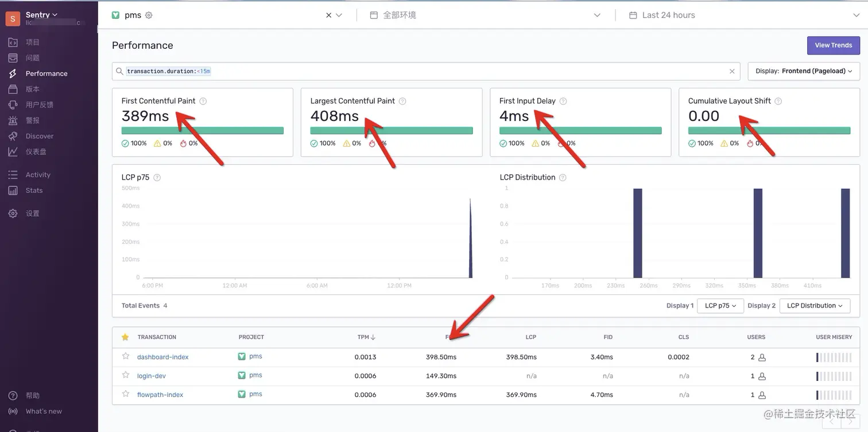
Task: Click the View Trends button
Action: 833,45
